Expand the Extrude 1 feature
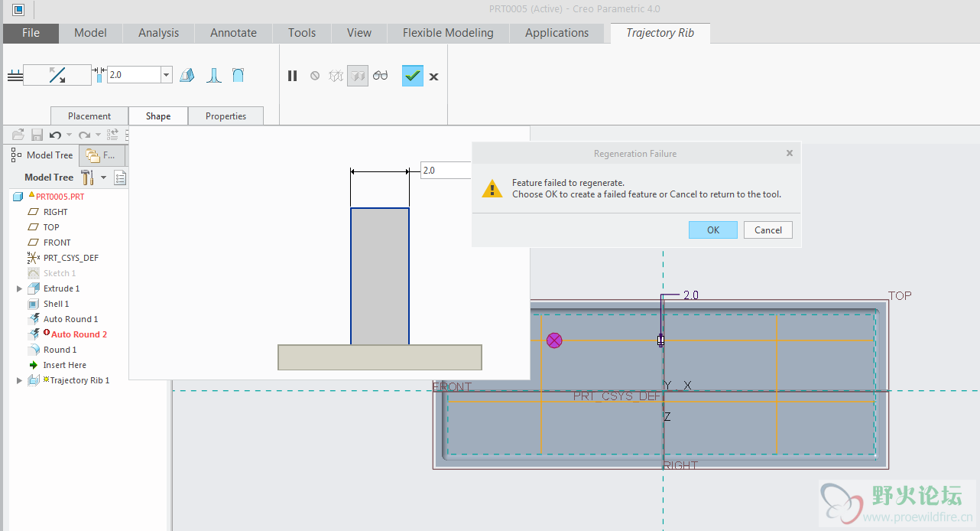The image size is (980, 531). click(x=19, y=288)
